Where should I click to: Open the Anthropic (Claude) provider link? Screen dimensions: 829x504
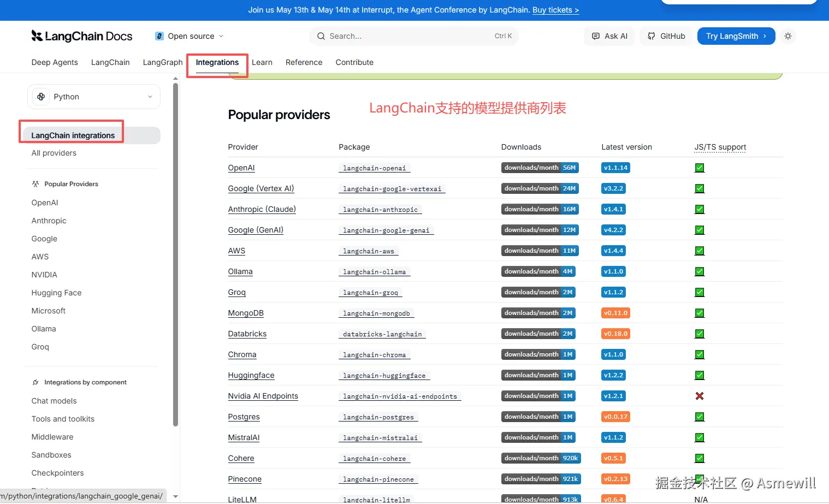tap(262, 209)
